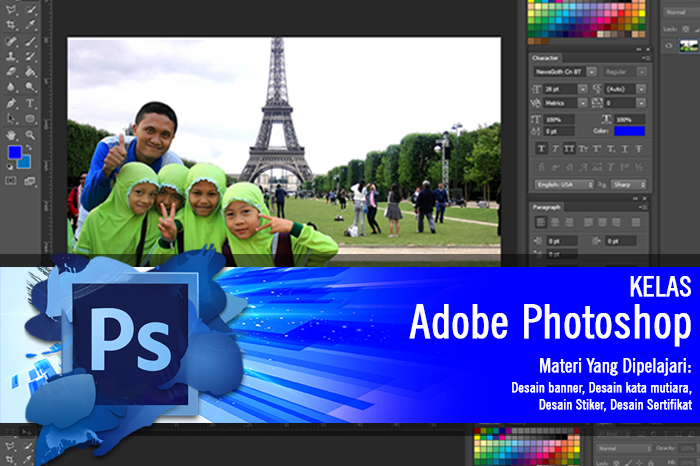The image size is (700, 466).
Task: Toggle Faux Bold in Character panel
Action: click(541, 149)
